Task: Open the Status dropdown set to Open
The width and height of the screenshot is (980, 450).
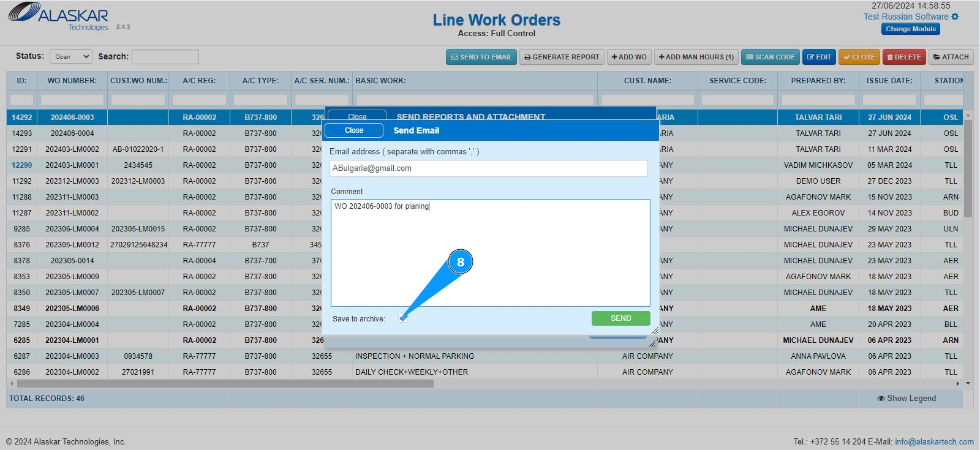Action: [x=70, y=56]
